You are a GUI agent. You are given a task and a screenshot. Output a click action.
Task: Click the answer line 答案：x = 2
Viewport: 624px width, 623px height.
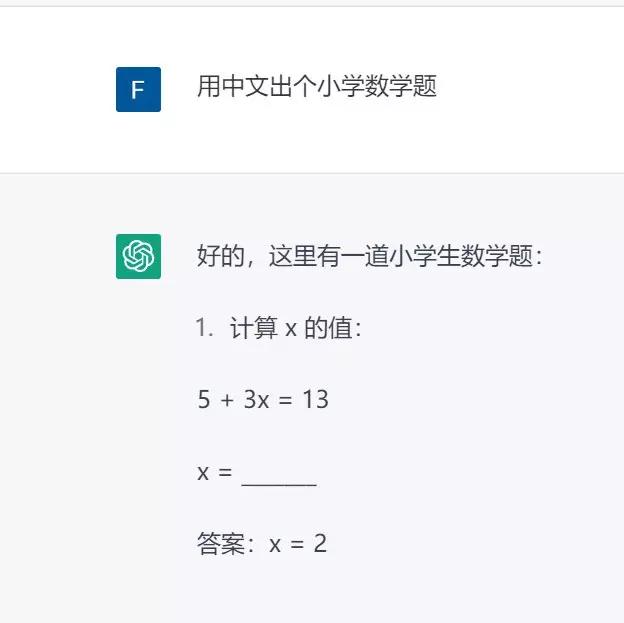click(x=262, y=544)
